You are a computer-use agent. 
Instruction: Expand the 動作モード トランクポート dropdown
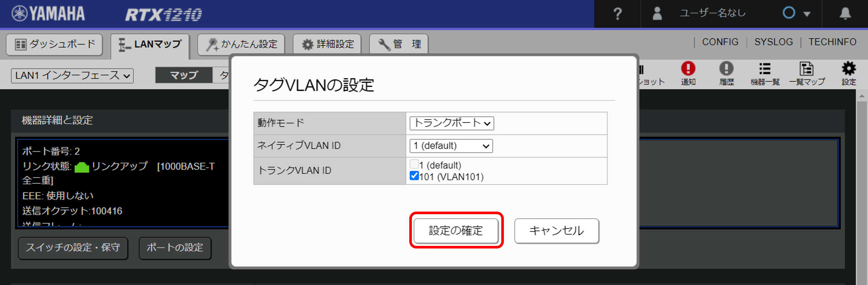pyautogui.click(x=451, y=123)
